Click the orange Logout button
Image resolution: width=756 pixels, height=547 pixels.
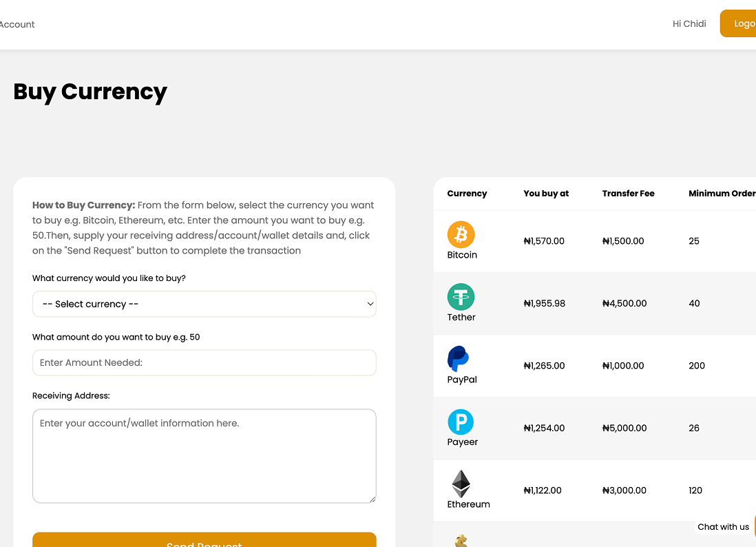click(x=739, y=23)
